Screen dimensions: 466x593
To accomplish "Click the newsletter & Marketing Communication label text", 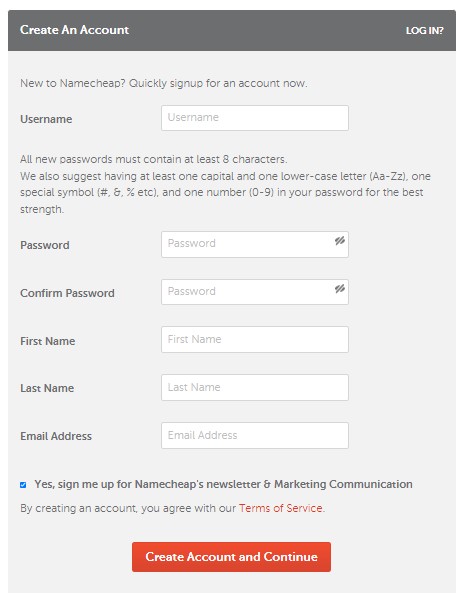I will click(x=223, y=484).
